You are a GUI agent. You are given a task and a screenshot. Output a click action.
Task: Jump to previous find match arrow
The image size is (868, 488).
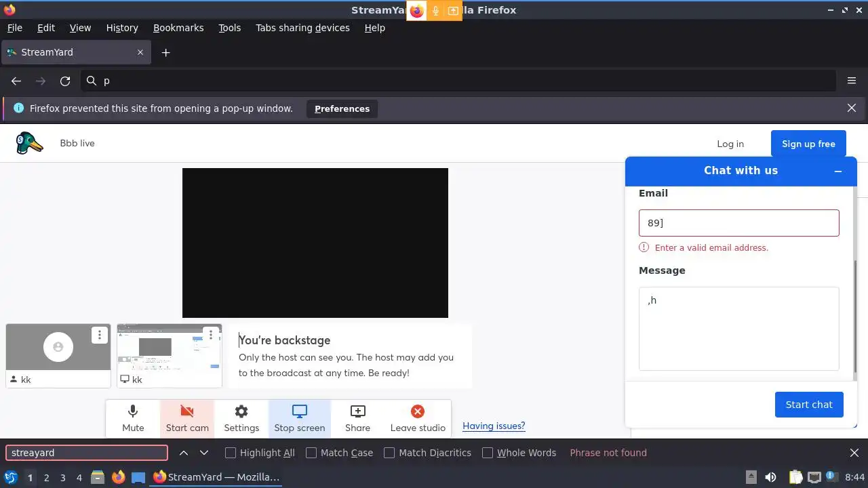coord(184,453)
